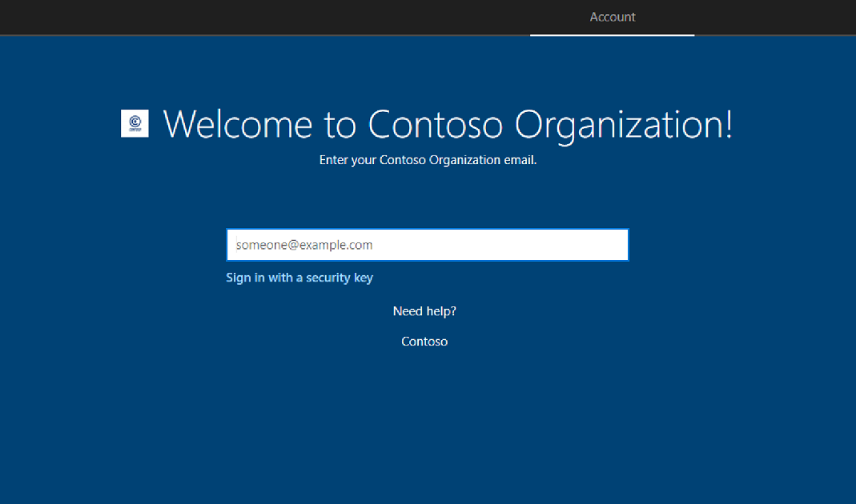Click inside the email address input box

(427, 244)
